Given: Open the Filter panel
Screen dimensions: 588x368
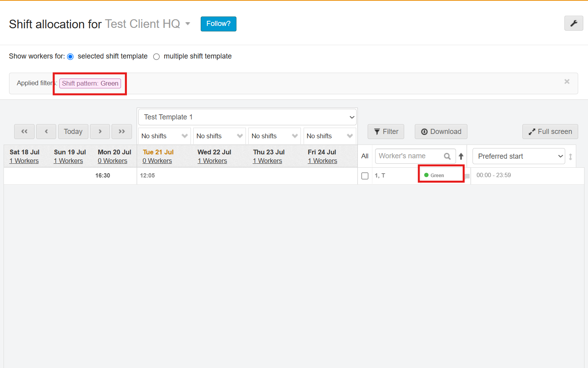Looking at the screenshot, I should (386, 132).
